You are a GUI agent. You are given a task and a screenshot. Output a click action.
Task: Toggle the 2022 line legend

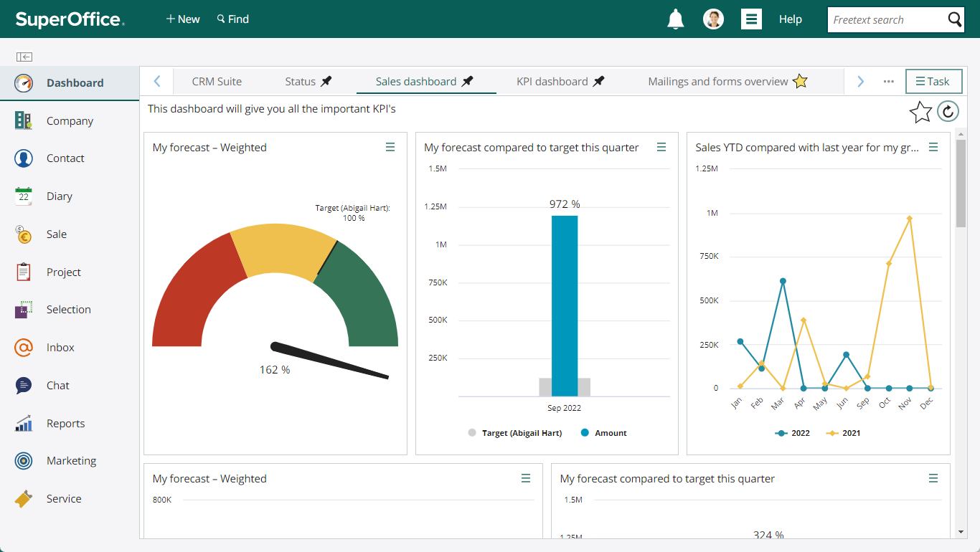[793, 433]
